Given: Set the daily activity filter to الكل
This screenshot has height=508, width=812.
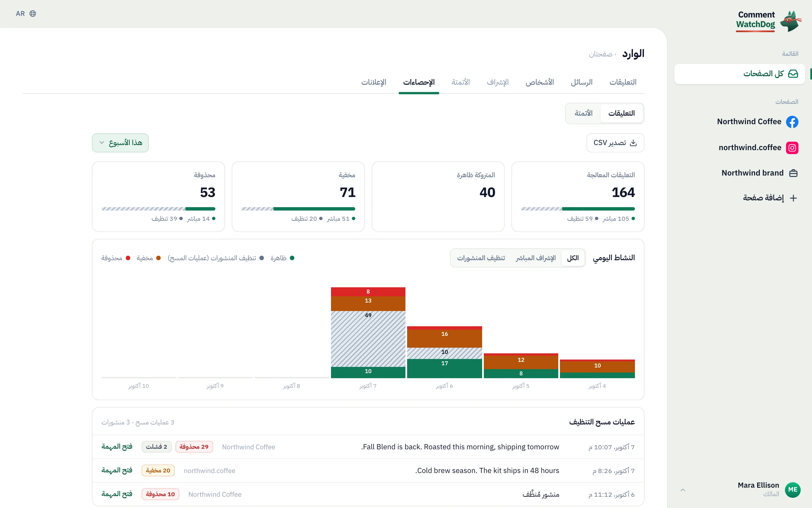Looking at the screenshot, I should (x=573, y=258).
